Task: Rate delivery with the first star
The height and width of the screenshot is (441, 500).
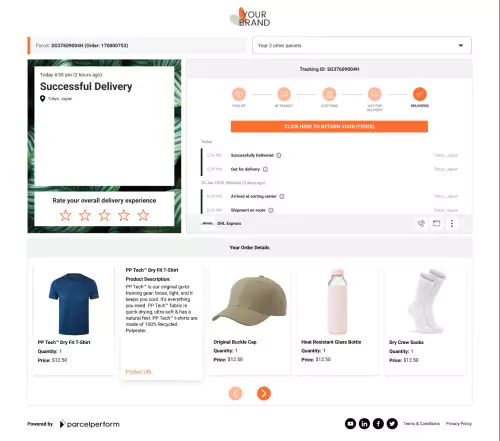Action: pyautogui.click(x=65, y=215)
